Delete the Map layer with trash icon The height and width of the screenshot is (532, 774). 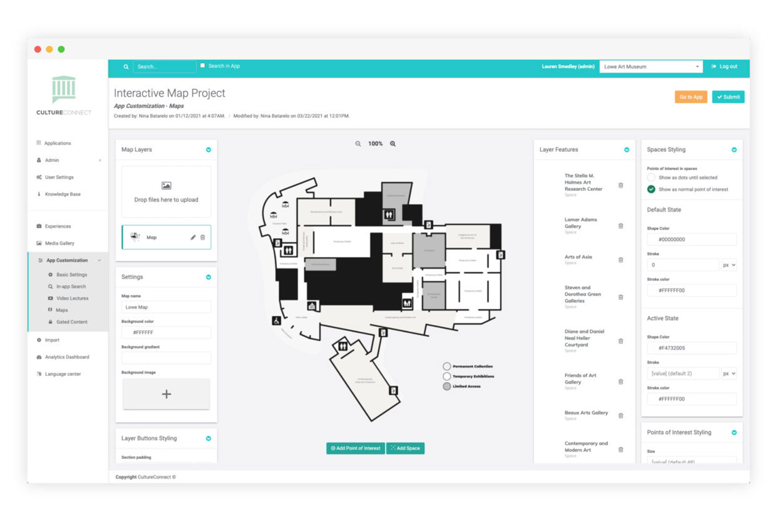point(203,237)
